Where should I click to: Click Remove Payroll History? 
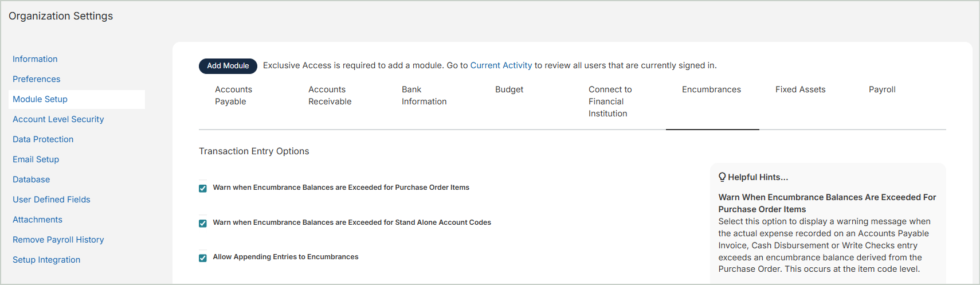pos(58,240)
